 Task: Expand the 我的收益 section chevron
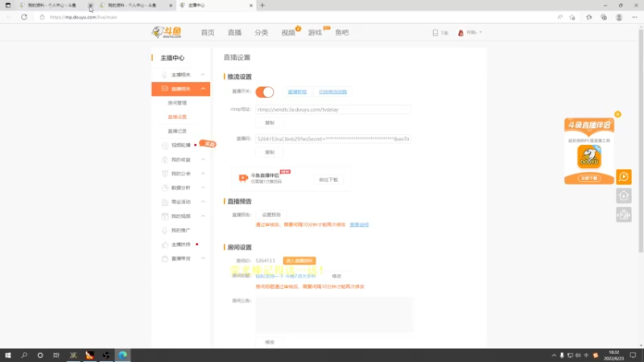(x=203, y=159)
